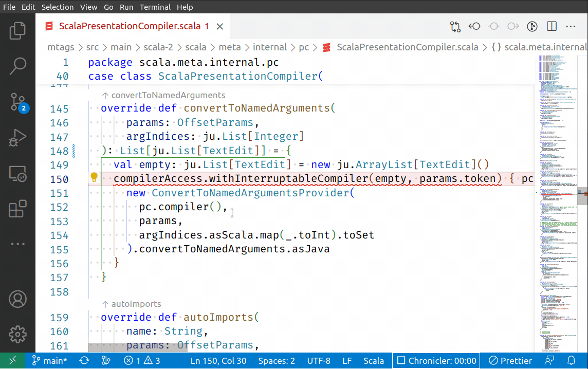Click scala-2 breadcrumb segment
588x369 pixels.
click(x=158, y=47)
